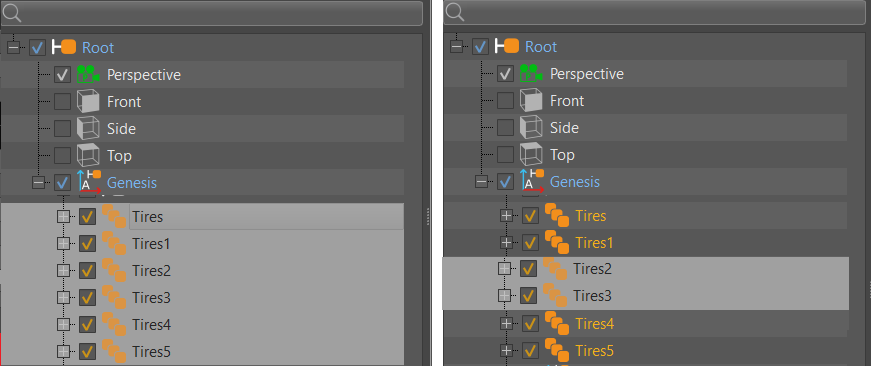871x366 pixels.
Task: Select the Root node icon in left panel
Action: (x=64, y=47)
